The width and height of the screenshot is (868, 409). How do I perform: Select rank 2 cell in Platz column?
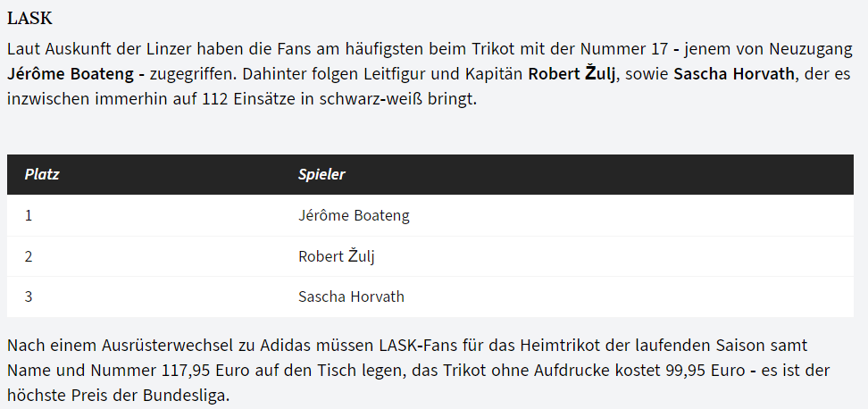[x=29, y=256]
